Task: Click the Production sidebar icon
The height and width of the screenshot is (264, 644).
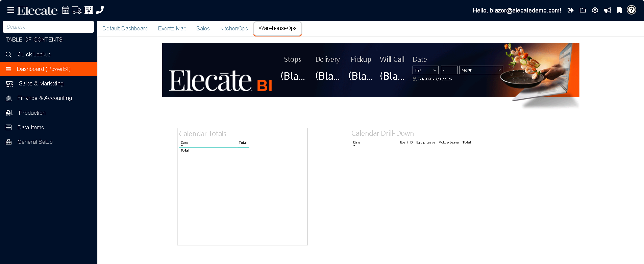Action: pyautogui.click(x=9, y=113)
